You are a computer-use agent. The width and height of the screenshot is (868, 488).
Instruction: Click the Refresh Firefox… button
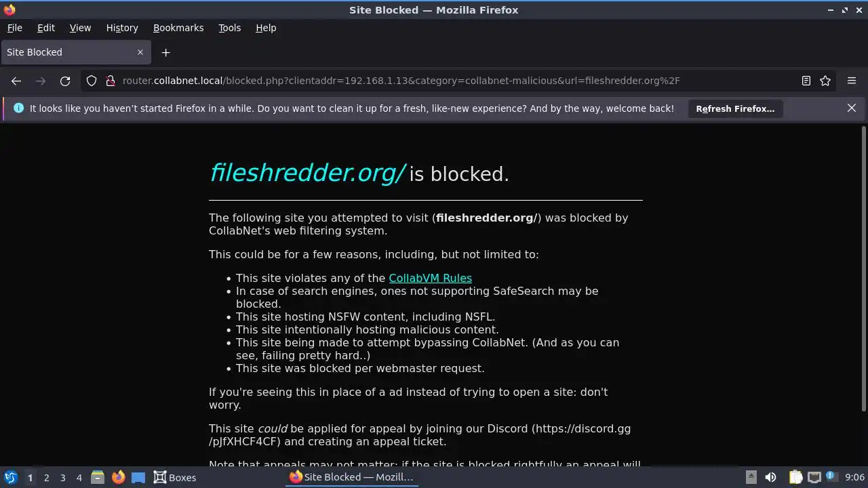coord(735,108)
